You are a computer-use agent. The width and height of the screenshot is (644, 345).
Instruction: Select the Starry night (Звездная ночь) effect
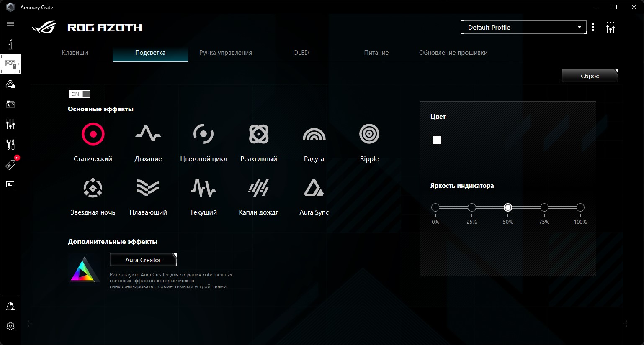93,188
